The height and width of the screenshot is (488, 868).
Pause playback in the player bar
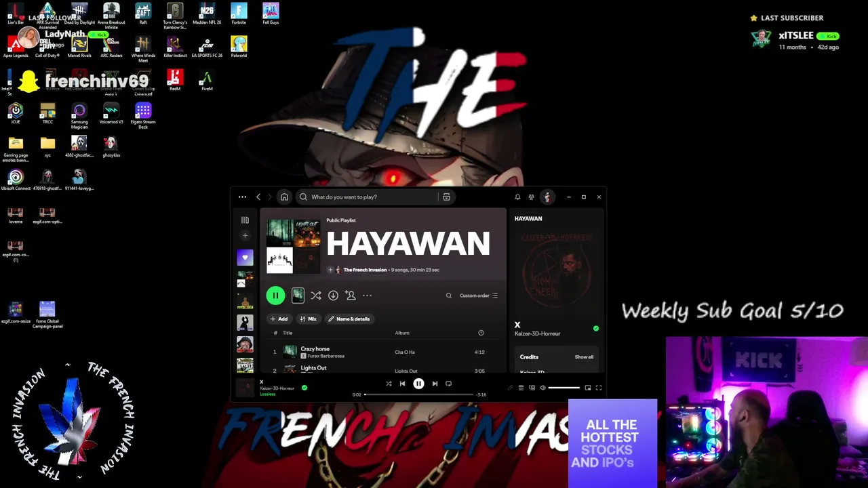point(418,384)
